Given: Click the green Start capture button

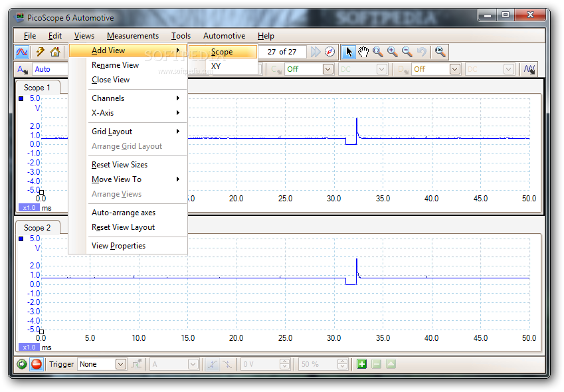Looking at the screenshot, I should pos(22,364).
